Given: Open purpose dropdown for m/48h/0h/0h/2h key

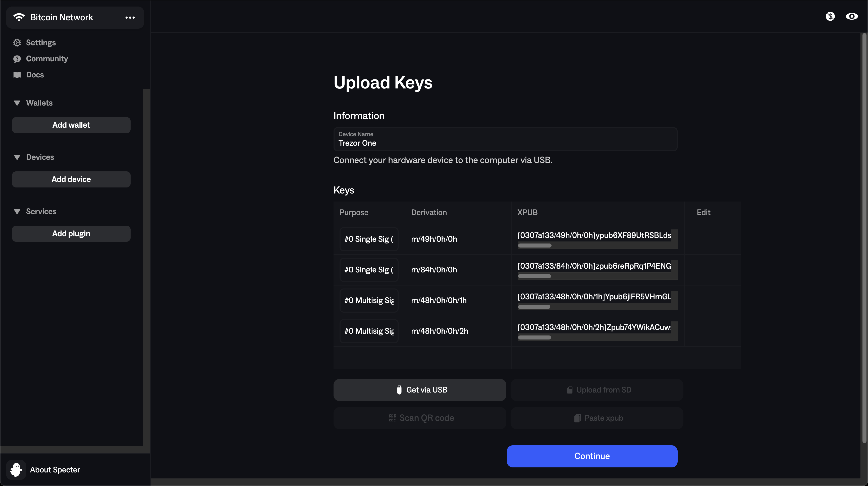Looking at the screenshot, I should [369, 331].
